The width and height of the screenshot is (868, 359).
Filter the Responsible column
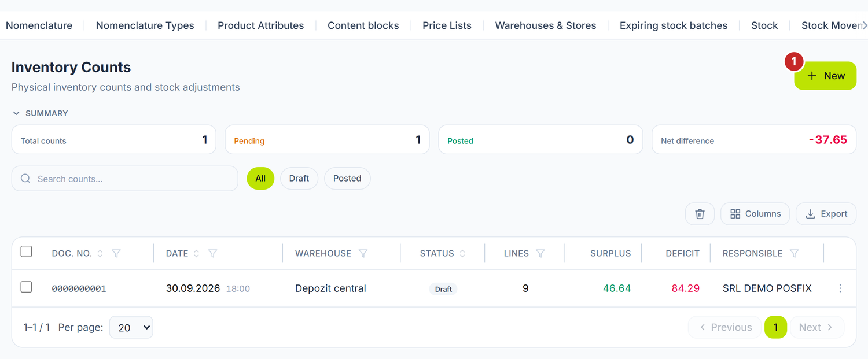[795, 253]
